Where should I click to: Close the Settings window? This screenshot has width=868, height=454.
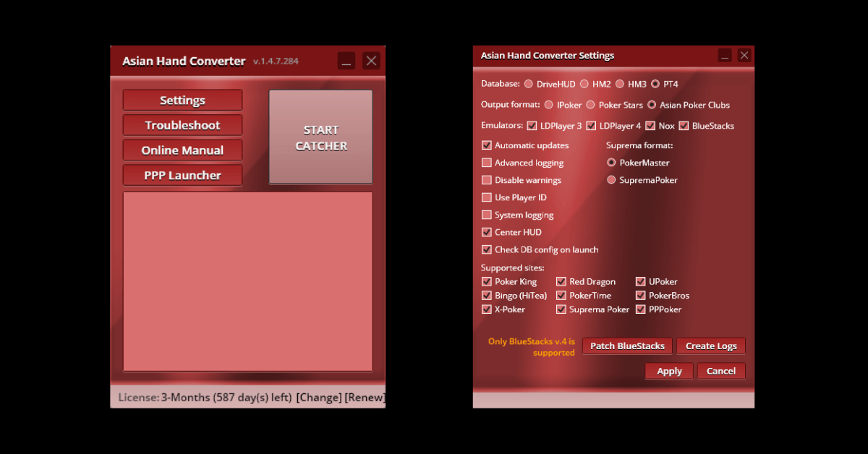pos(744,56)
